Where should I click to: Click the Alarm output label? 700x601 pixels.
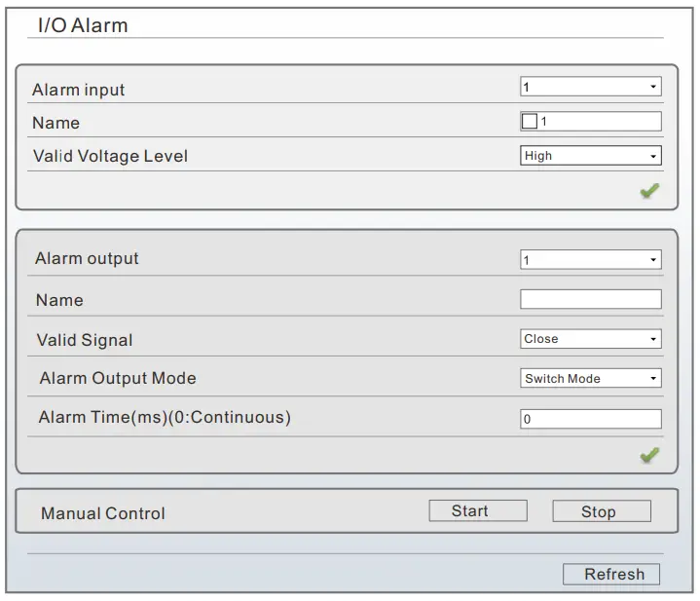[x=87, y=258]
